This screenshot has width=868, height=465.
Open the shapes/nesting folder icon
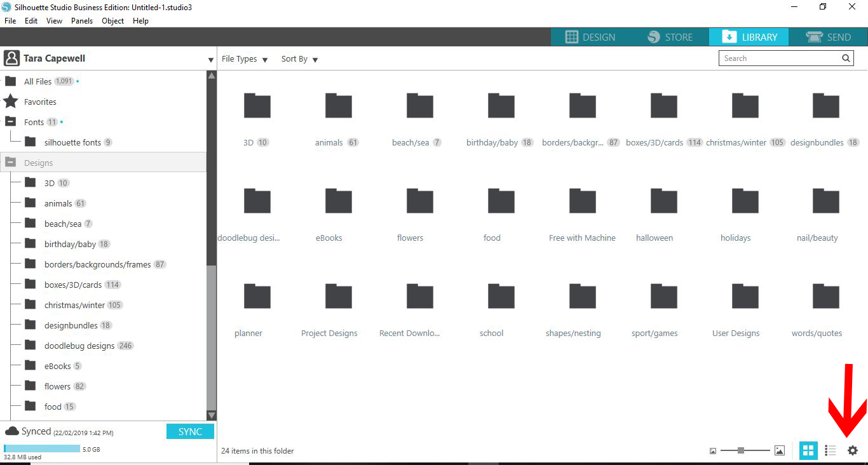[x=583, y=296]
